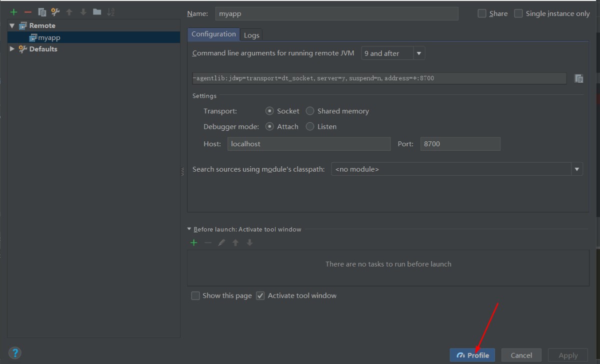Viewport: 600px width, 364px height.
Task: Edit the before-launch task with the pencil icon
Action: tap(221, 243)
